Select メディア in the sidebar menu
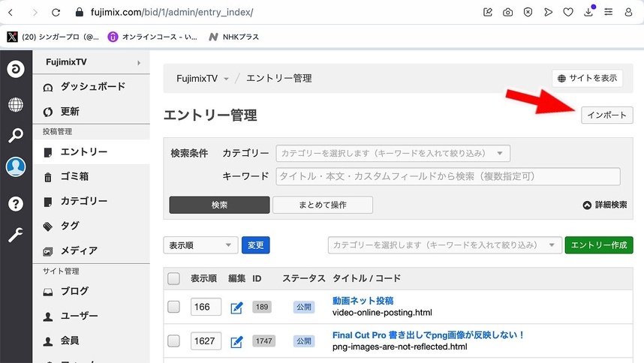The height and width of the screenshot is (363, 644). (79, 250)
